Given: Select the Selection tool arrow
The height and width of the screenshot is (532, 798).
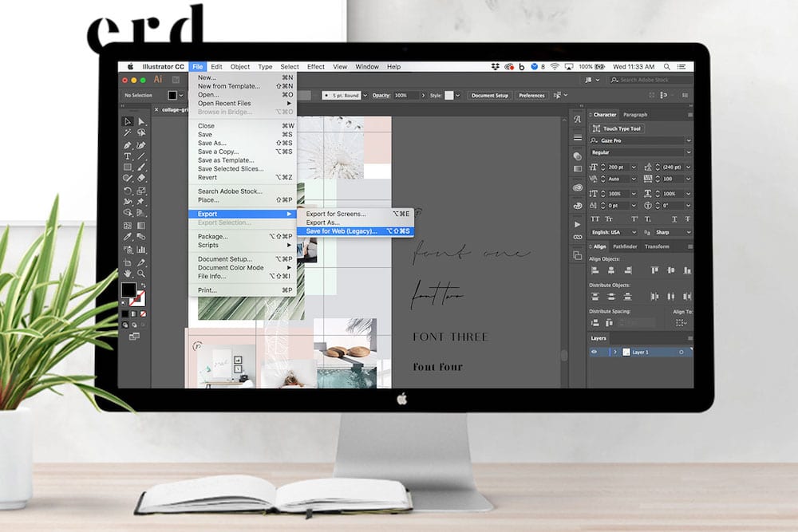Looking at the screenshot, I should pyautogui.click(x=127, y=121).
